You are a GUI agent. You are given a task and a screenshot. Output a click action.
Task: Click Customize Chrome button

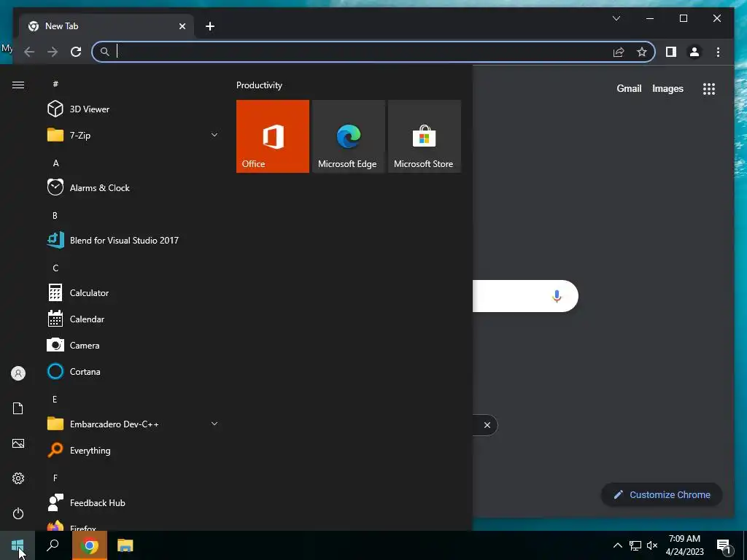click(x=662, y=495)
